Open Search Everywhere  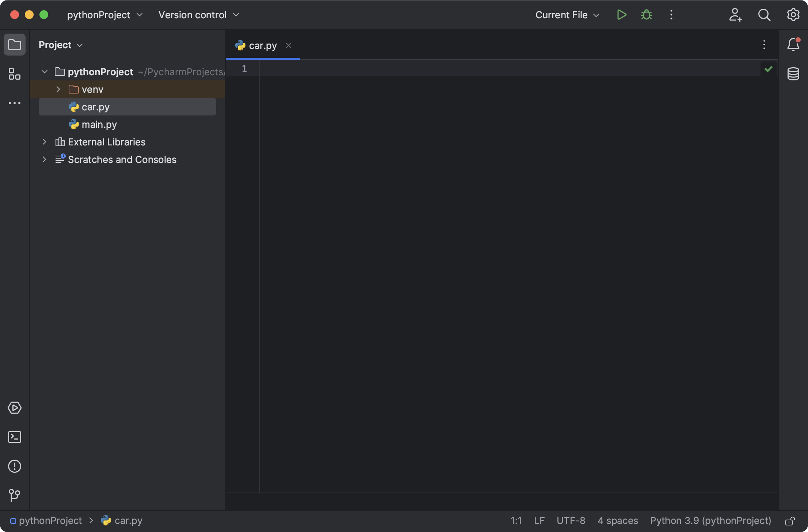click(764, 15)
